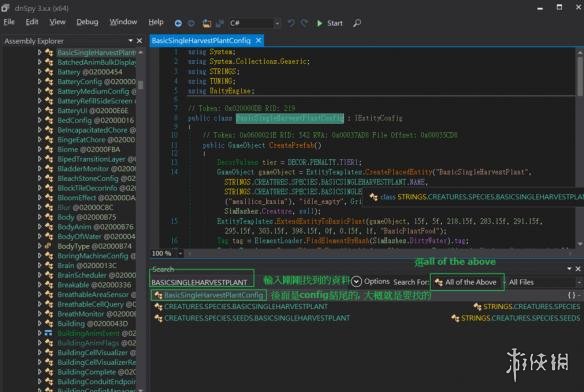Screen dimensions: 584x392
Task: Click the STRINGS.CREATURES.SPECIES tooltip class icon
Action: 374,197
